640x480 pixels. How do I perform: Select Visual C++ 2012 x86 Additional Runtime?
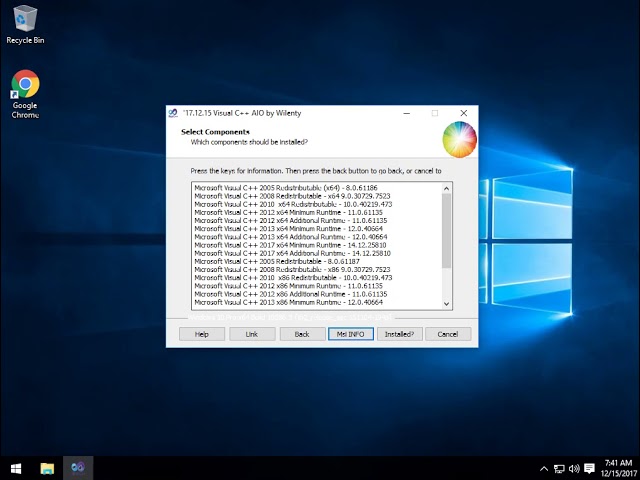291,294
